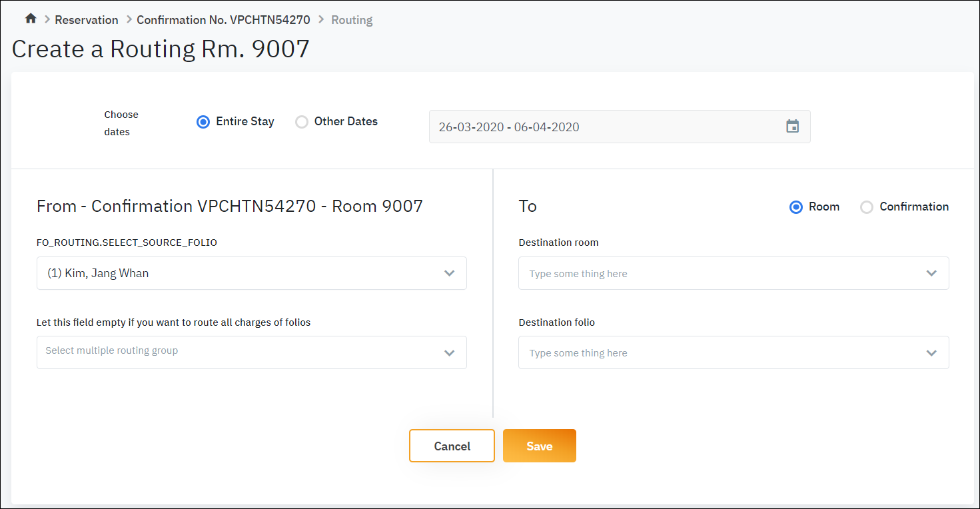Click into Destination room input

coord(720,273)
